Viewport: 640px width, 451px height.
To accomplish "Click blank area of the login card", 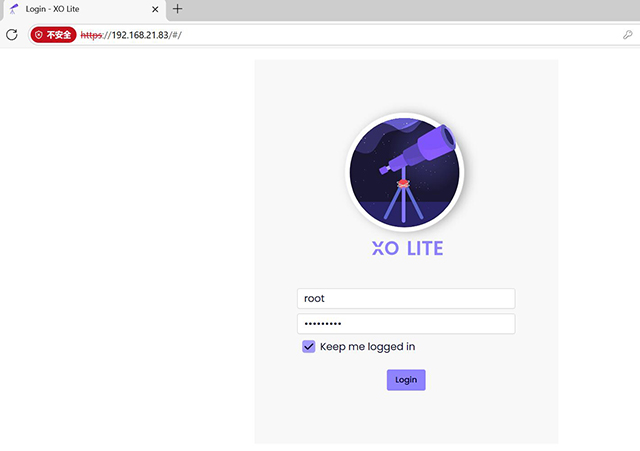I will point(406,416).
